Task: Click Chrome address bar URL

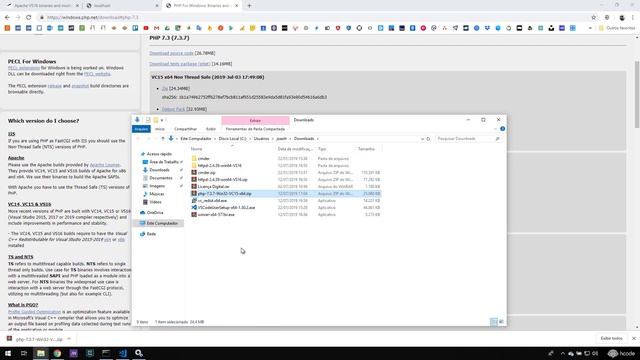Action: click(x=93, y=18)
